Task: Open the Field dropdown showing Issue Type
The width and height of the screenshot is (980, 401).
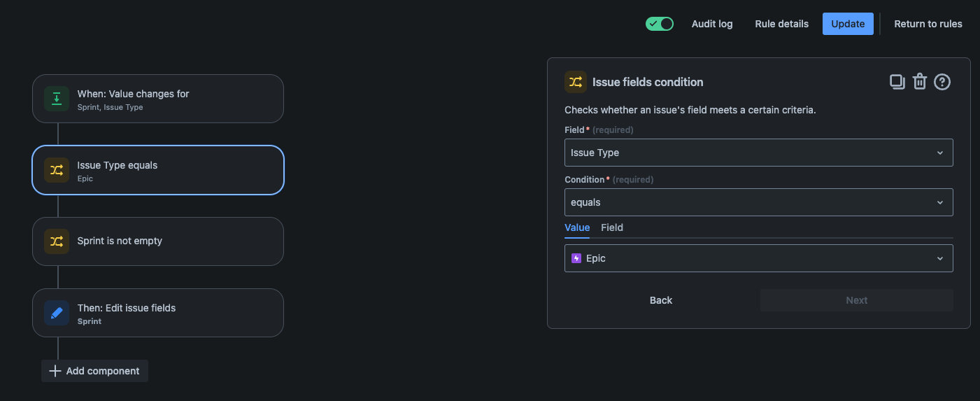Action: [x=759, y=153]
